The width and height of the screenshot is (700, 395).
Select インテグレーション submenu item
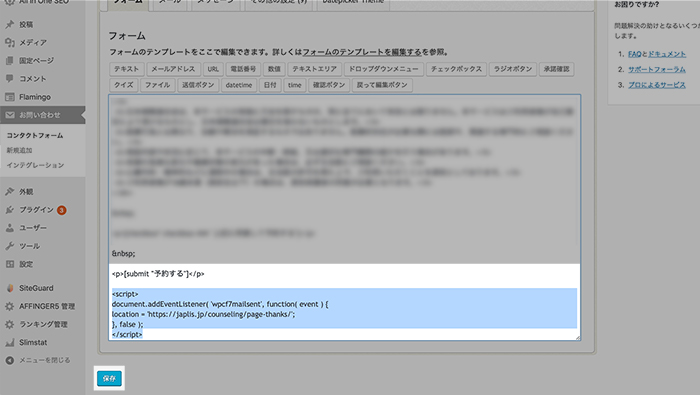[x=35, y=165]
